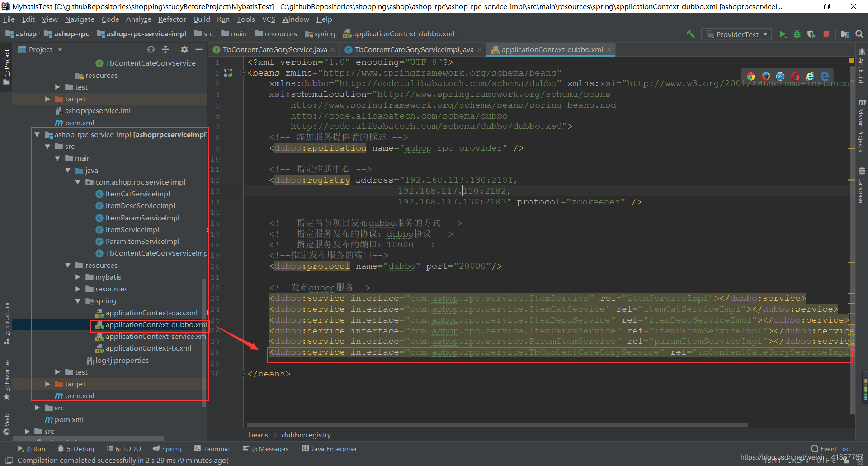The height and width of the screenshot is (466, 868).
Task: Open the File menu
Action: (9, 19)
